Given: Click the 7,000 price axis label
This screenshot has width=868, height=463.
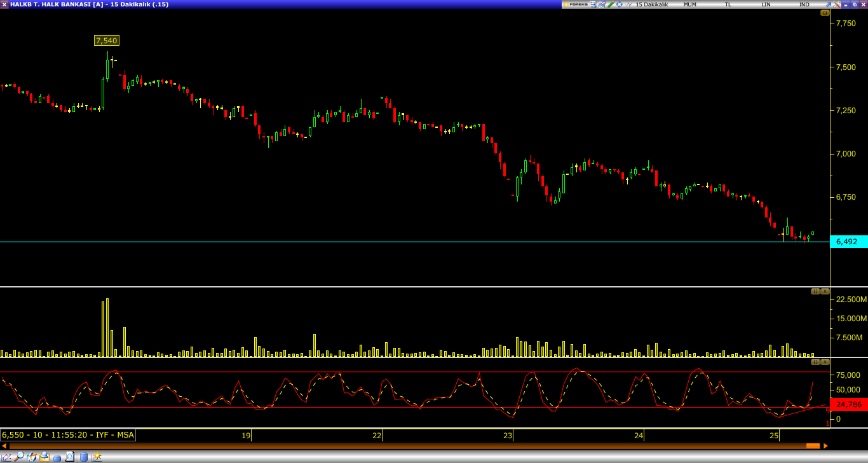Looking at the screenshot, I should pyautogui.click(x=846, y=154).
